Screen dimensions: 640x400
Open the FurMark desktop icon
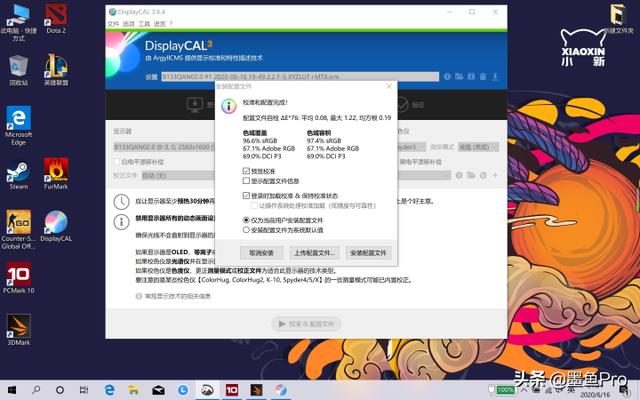point(56,174)
